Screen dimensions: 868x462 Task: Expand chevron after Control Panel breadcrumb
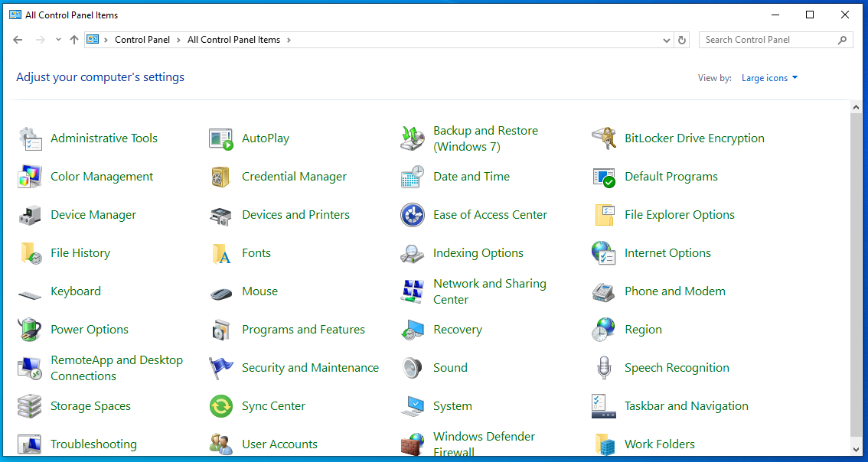(x=179, y=40)
